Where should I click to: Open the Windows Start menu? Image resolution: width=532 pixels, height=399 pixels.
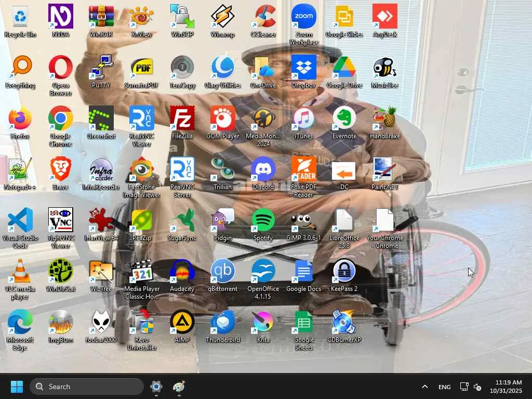[x=17, y=387]
